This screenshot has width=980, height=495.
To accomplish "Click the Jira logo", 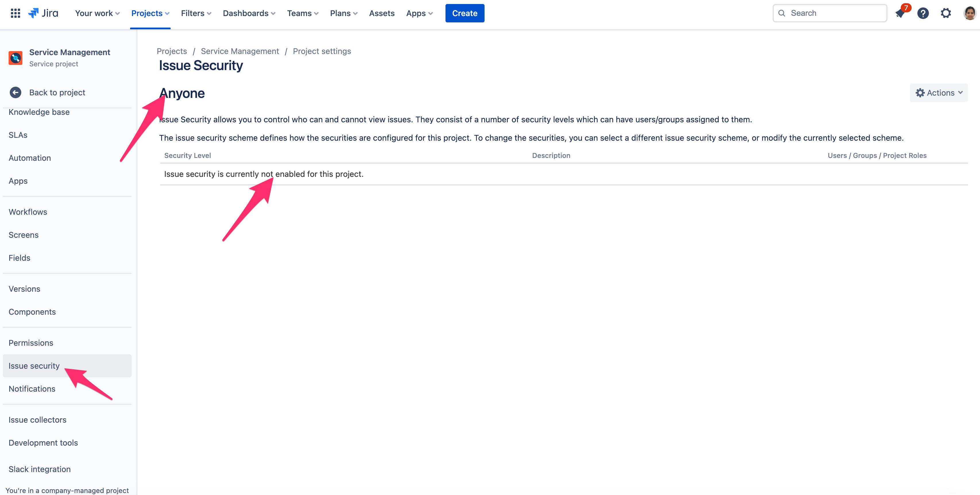I will pos(43,13).
